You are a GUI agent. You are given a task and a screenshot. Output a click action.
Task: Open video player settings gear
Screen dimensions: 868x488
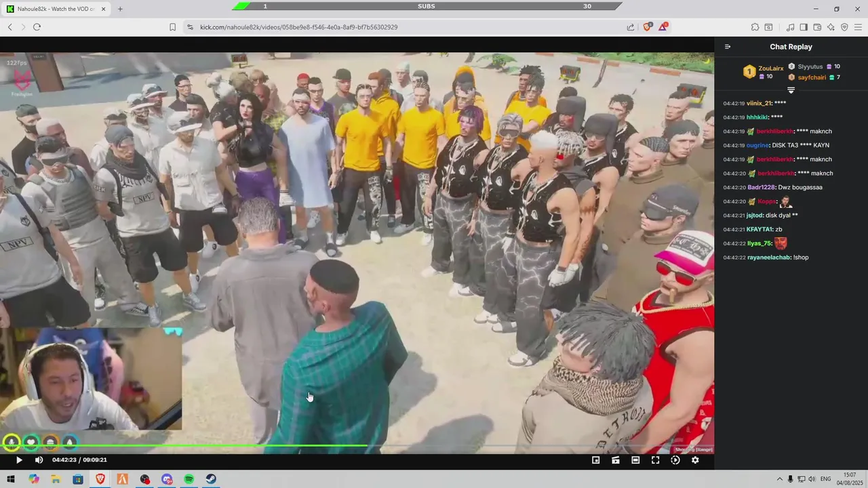tap(695, 460)
